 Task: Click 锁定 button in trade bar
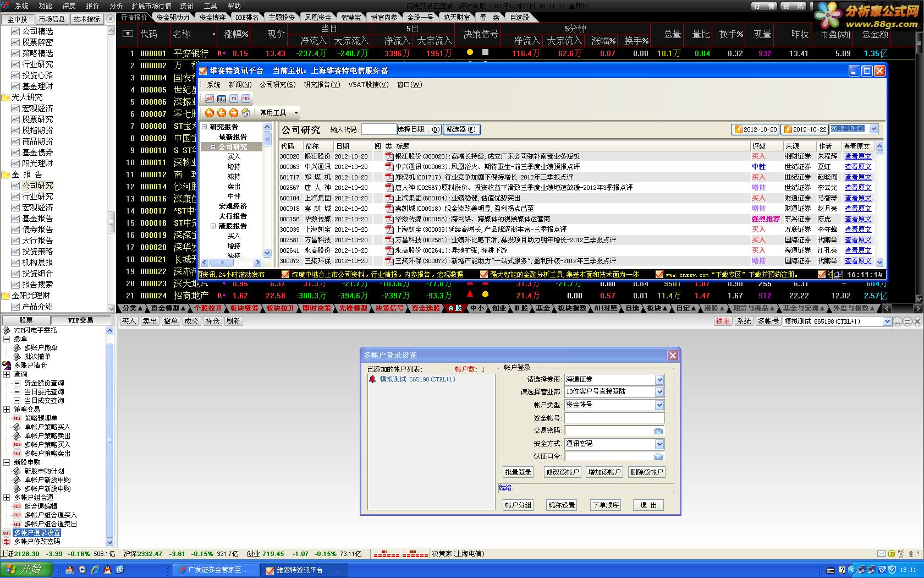coord(723,321)
